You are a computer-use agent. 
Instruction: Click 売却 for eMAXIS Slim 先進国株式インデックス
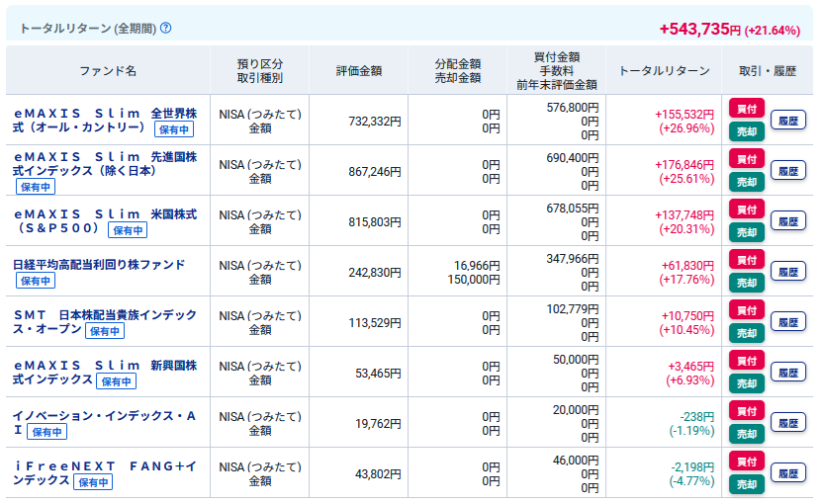click(x=747, y=182)
